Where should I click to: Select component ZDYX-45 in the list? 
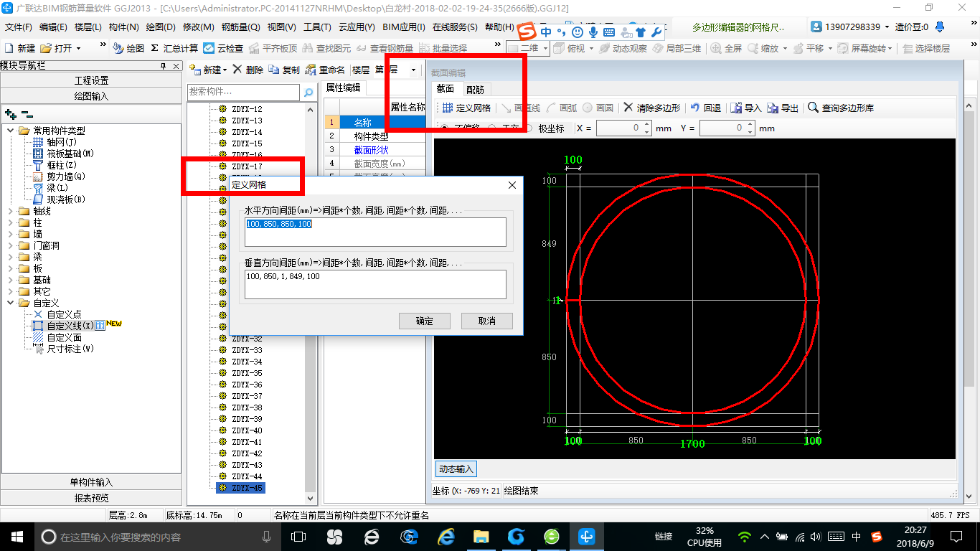click(x=240, y=488)
